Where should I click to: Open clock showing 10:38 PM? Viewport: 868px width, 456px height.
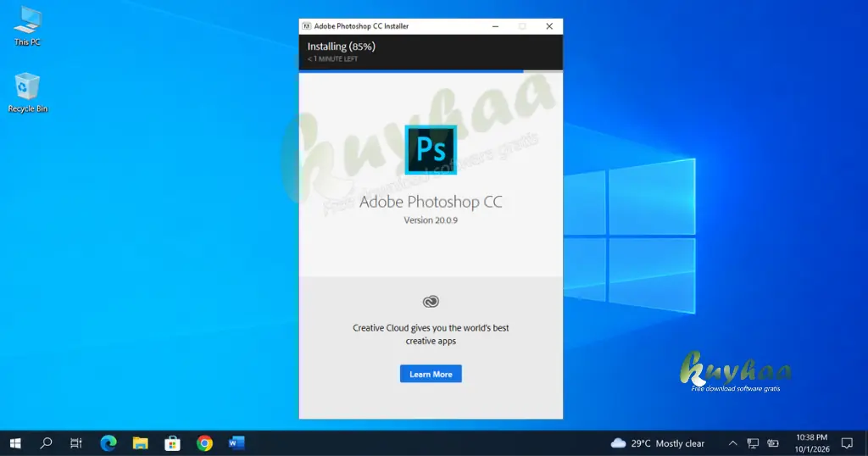tap(812, 443)
